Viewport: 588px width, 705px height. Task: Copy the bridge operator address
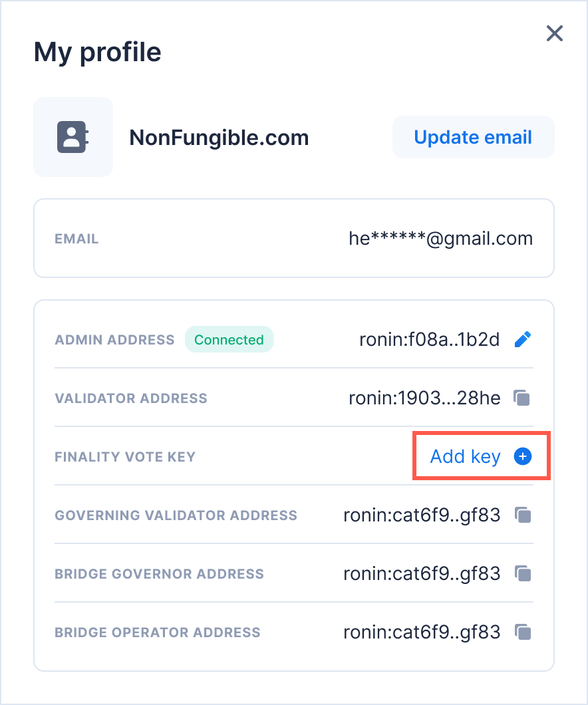pos(523,632)
